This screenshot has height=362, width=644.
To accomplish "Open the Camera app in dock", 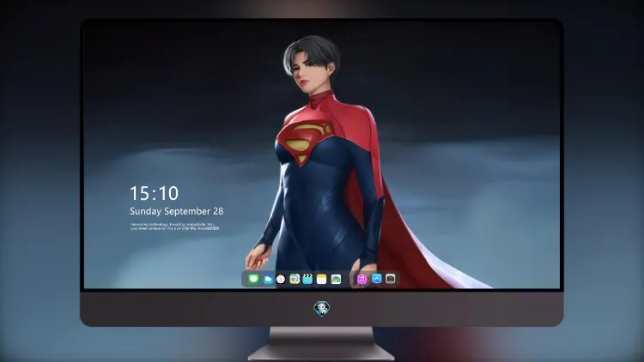I will click(x=391, y=279).
